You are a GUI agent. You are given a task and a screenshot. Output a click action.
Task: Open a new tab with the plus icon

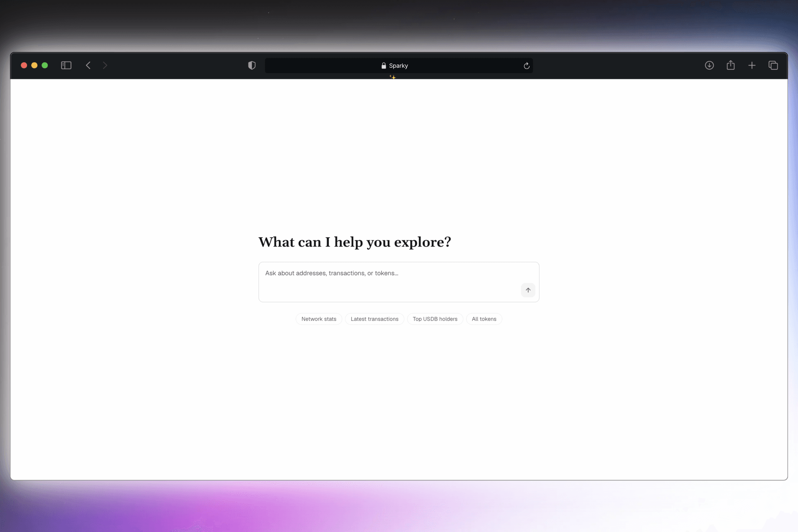tap(752, 65)
